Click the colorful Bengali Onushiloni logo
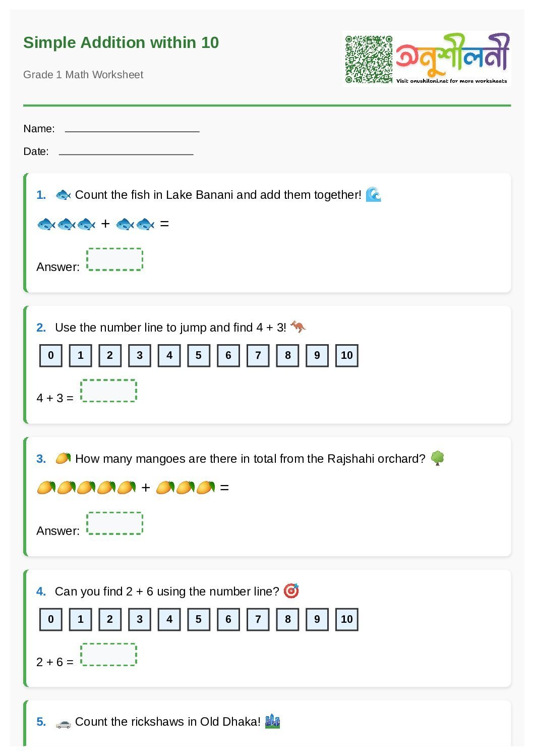This screenshot has height=756, width=534. coord(452,53)
